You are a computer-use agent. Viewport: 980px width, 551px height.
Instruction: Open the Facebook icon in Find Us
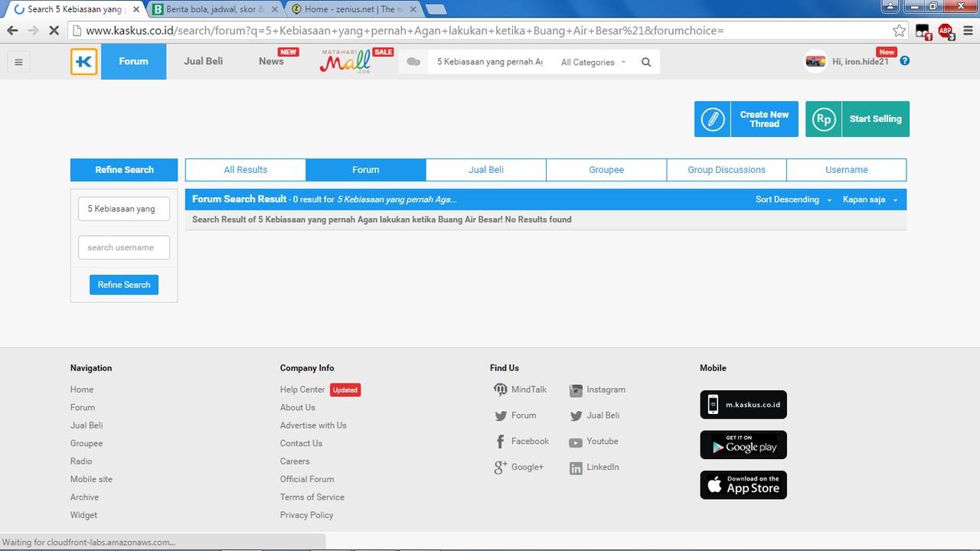pyautogui.click(x=500, y=442)
